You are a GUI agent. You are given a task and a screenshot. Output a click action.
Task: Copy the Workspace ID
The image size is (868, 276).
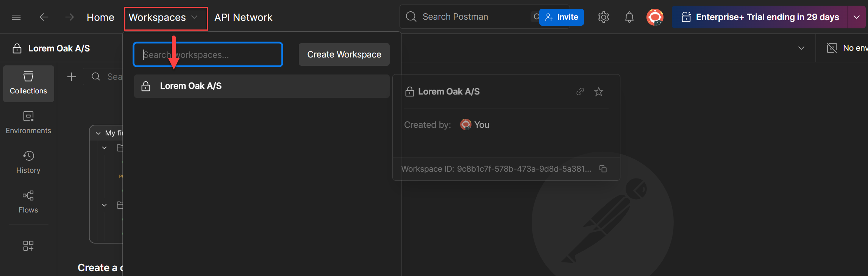pyautogui.click(x=603, y=169)
